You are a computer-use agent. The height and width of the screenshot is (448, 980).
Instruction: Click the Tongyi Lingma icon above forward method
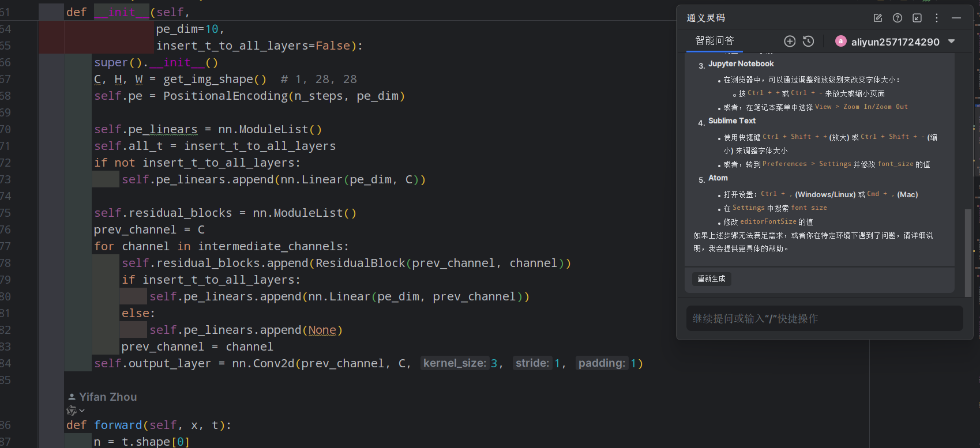tap(72, 411)
